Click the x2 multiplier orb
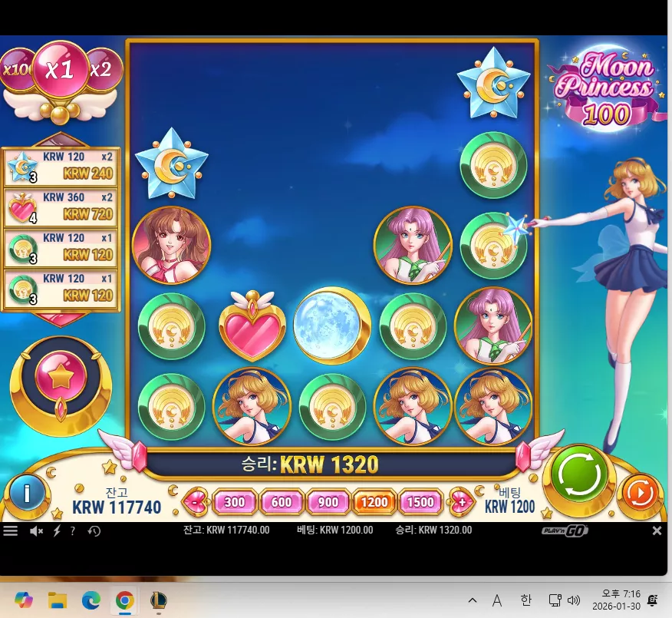The image size is (672, 618). [104, 69]
